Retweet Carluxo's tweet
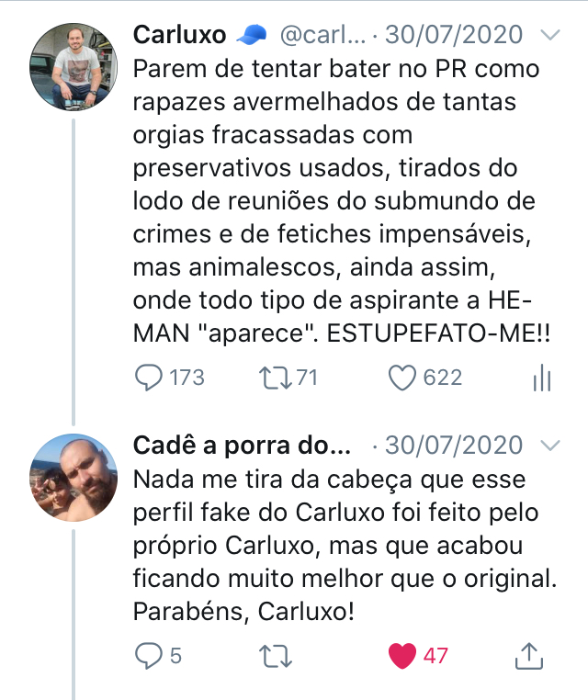Screen dimensions: 588x700 272,378
